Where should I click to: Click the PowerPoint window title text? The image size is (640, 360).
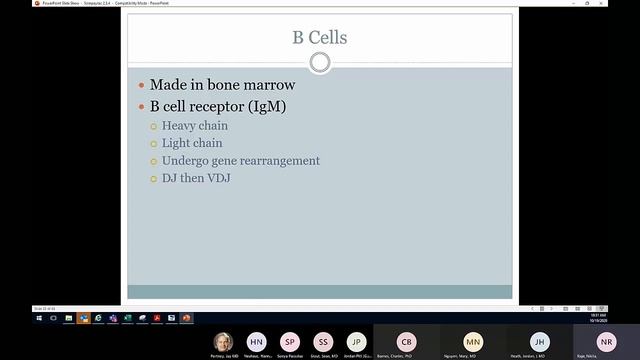pyautogui.click(x=106, y=3)
